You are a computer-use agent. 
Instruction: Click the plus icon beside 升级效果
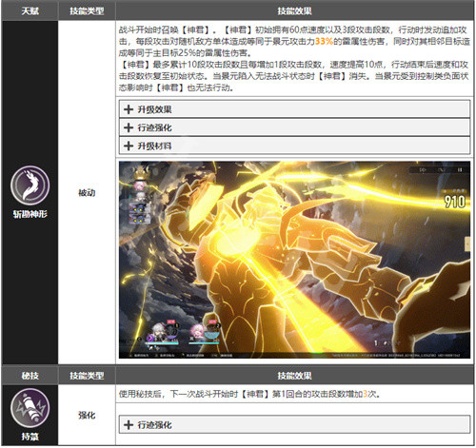(x=129, y=109)
